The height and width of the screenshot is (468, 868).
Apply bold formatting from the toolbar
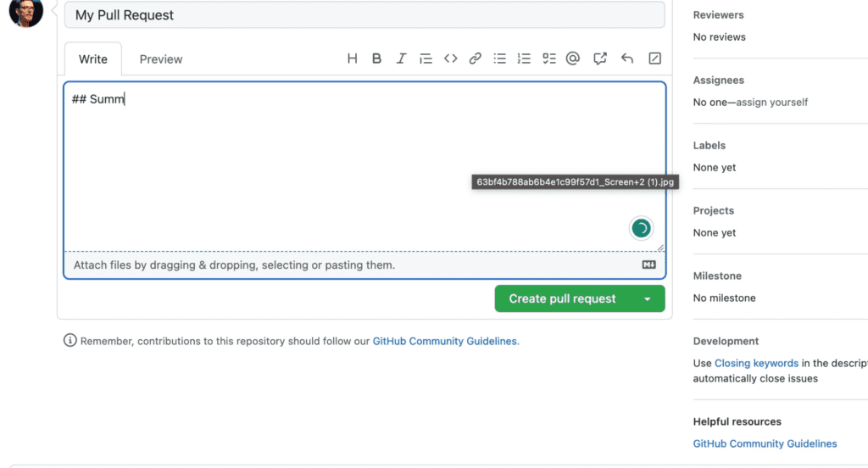pyautogui.click(x=376, y=58)
